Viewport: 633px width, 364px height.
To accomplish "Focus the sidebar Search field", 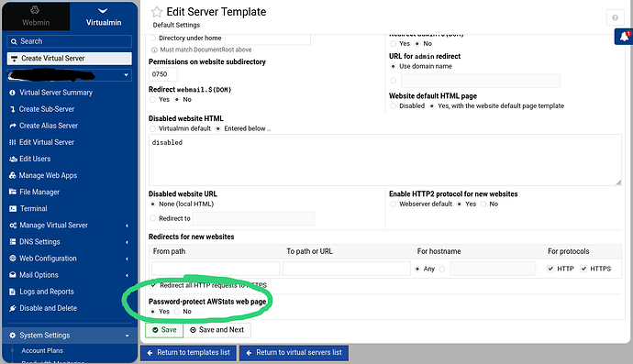I will pos(70,41).
